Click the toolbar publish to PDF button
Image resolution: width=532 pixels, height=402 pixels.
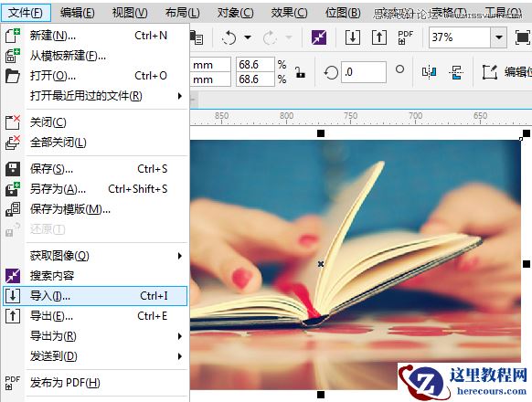coord(406,37)
